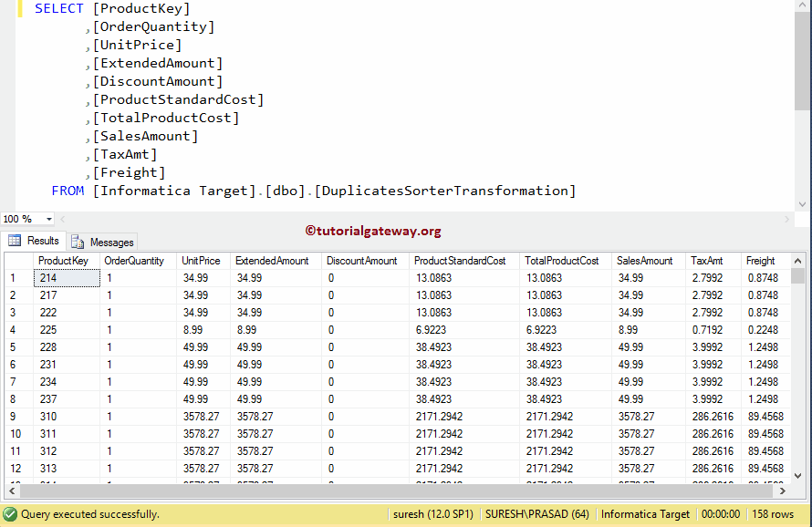
Task: Click ProductKey cell 231
Action: (x=67, y=365)
